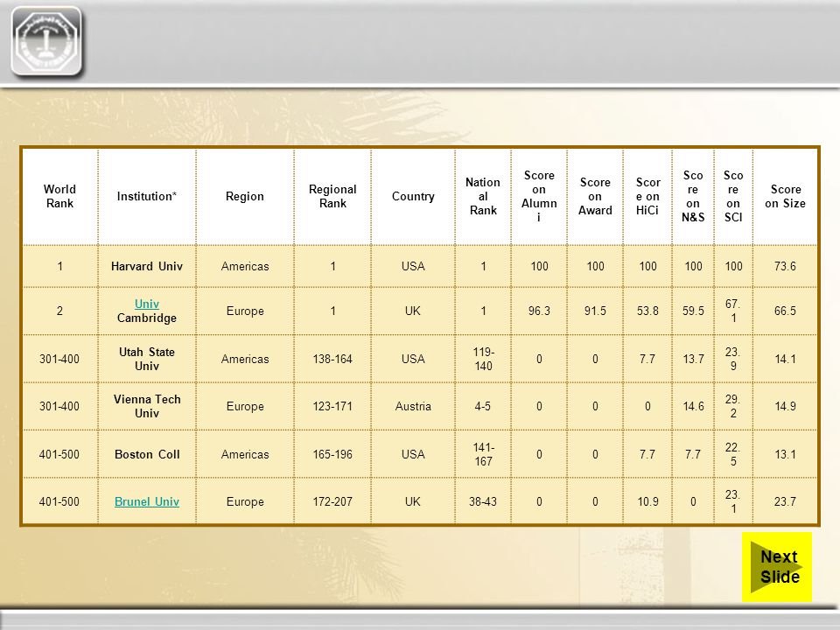
Task: Select Utah State's size score 14.1
Action: click(786, 359)
